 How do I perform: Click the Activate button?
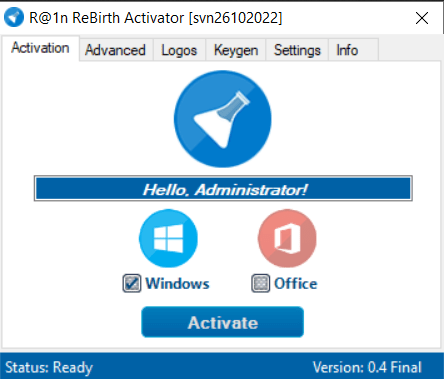(x=223, y=322)
